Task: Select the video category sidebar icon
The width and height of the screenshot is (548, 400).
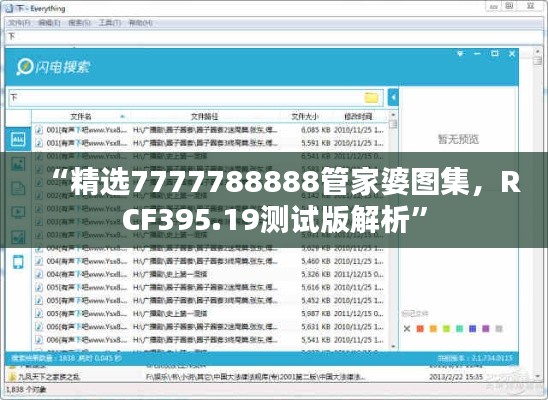Action: pyautogui.click(x=18, y=212)
